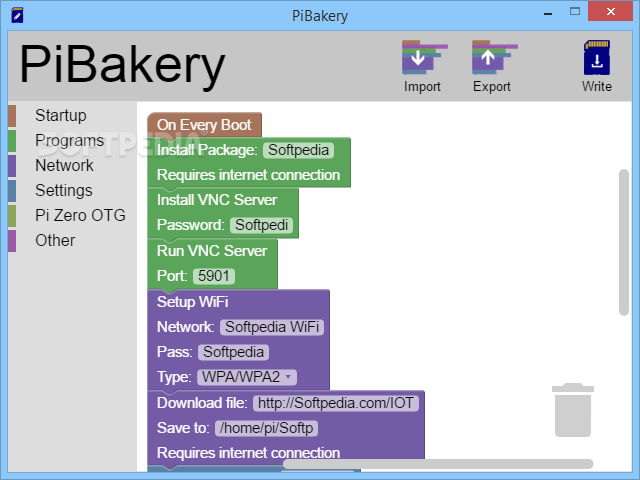Click the Pi Zero OTG olive color tab
The height and width of the screenshot is (480, 640).
12,216
